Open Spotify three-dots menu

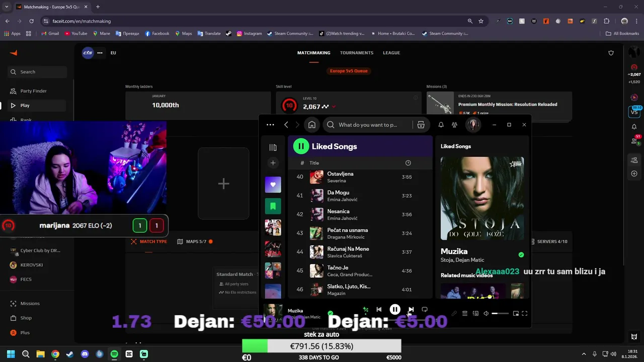pos(270,125)
